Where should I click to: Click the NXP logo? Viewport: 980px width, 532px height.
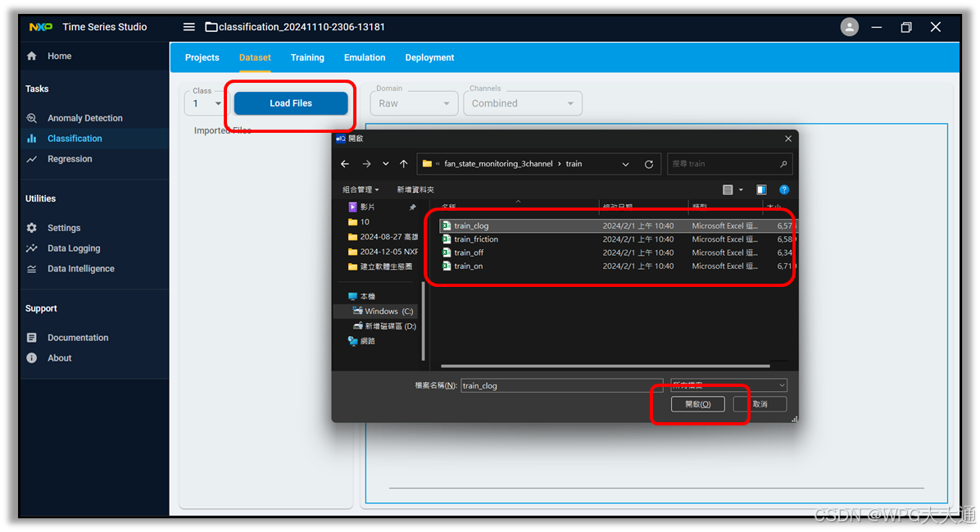click(x=41, y=27)
